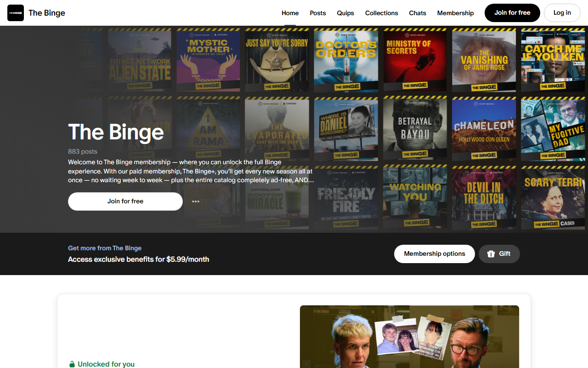View the Chats tab

click(x=418, y=13)
